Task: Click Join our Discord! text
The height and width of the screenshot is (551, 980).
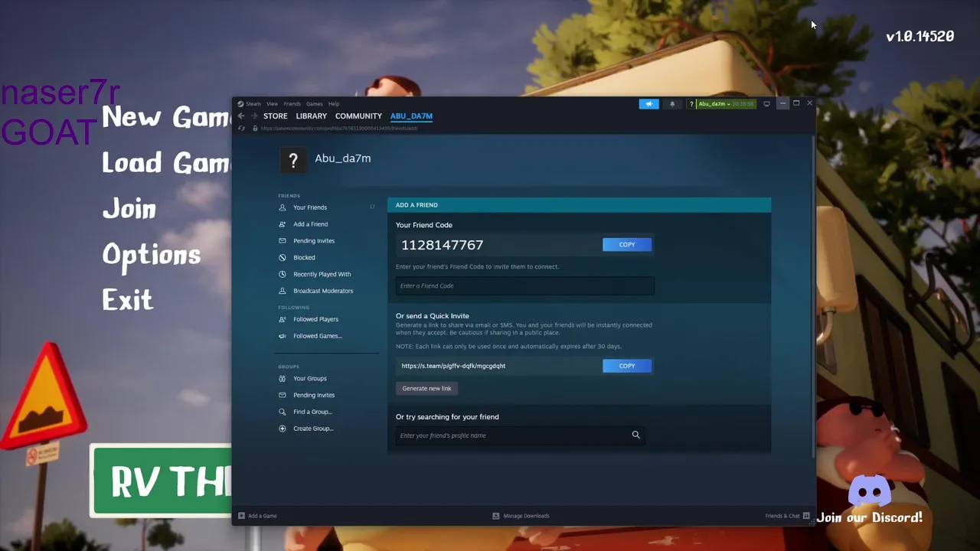Action: [x=870, y=518]
